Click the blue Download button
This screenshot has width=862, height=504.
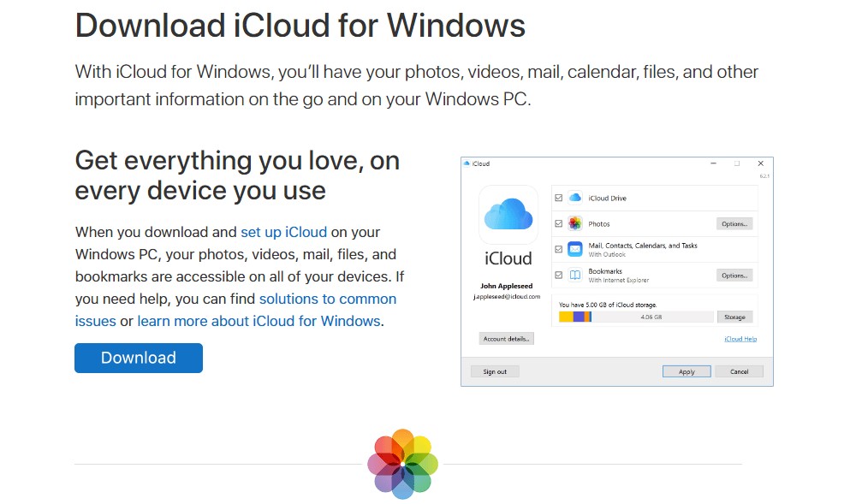pos(139,358)
